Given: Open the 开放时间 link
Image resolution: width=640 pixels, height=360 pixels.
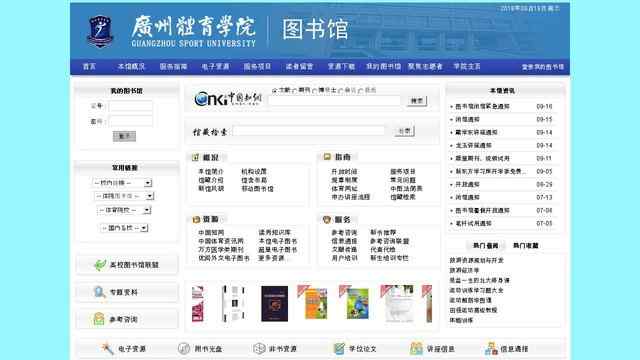Looking at the screenshot, I should point(344,172).
